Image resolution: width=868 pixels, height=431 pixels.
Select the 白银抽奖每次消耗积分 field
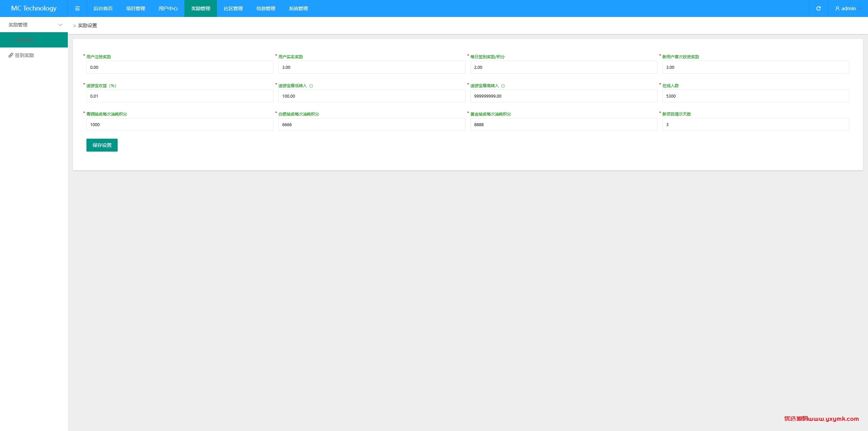(x=372, y=124)
